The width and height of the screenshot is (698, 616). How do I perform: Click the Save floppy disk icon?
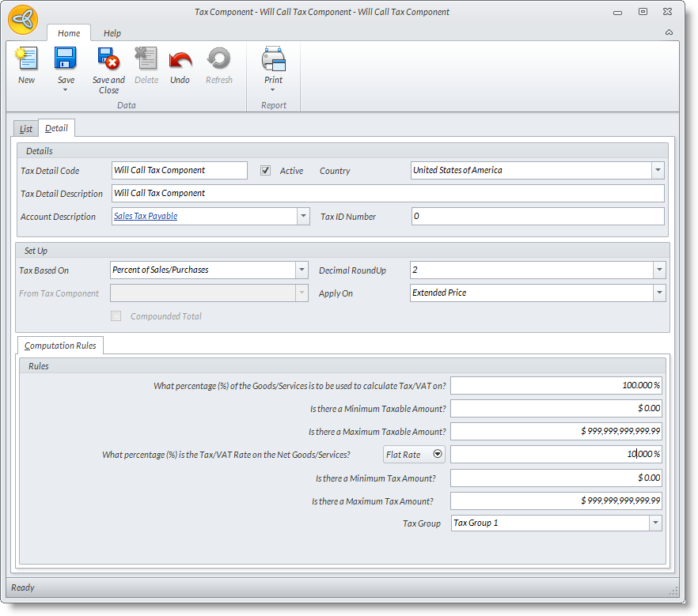click(x=66, y=59)
